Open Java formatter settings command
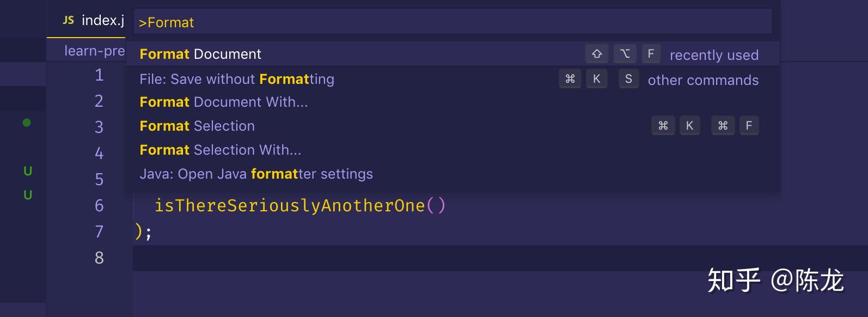The height and width of the screenshot is (317, 868). click(256, 174)
